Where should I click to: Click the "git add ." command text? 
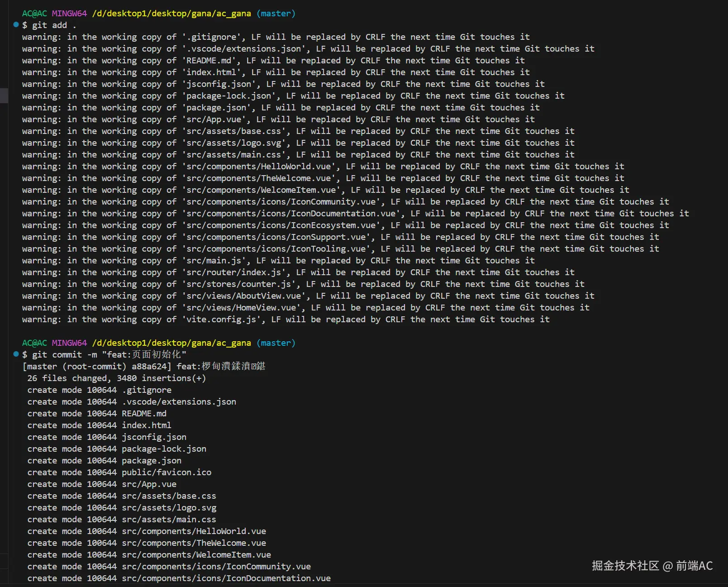(x=54, y=25)
